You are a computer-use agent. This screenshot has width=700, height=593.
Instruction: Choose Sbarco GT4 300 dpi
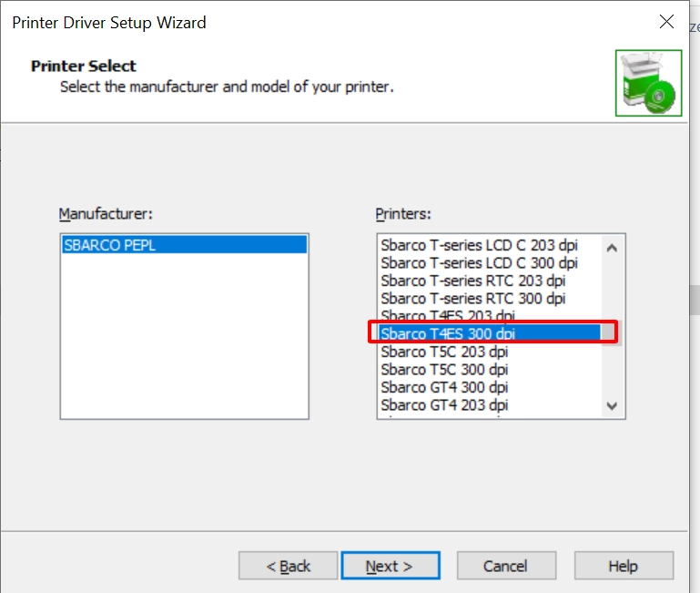444,387
